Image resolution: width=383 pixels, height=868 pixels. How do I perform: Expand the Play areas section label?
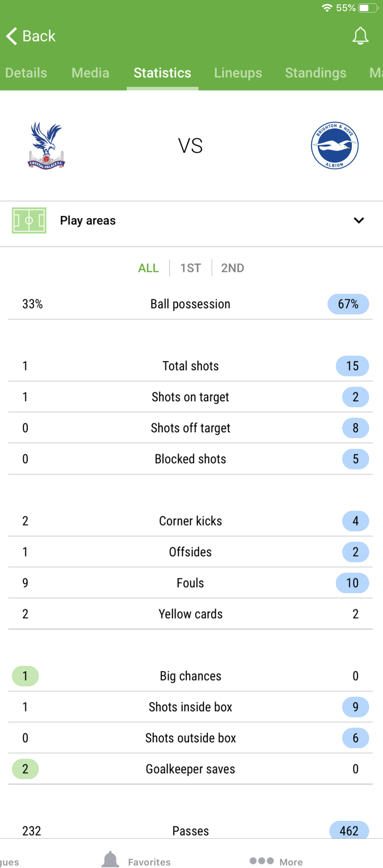pos(88,220)
